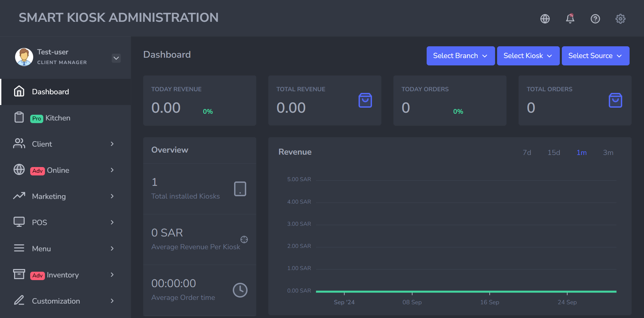Viewport: 644px width, 318px height.
Task: Open settings gear icon in header
Action: click(621, 19)
